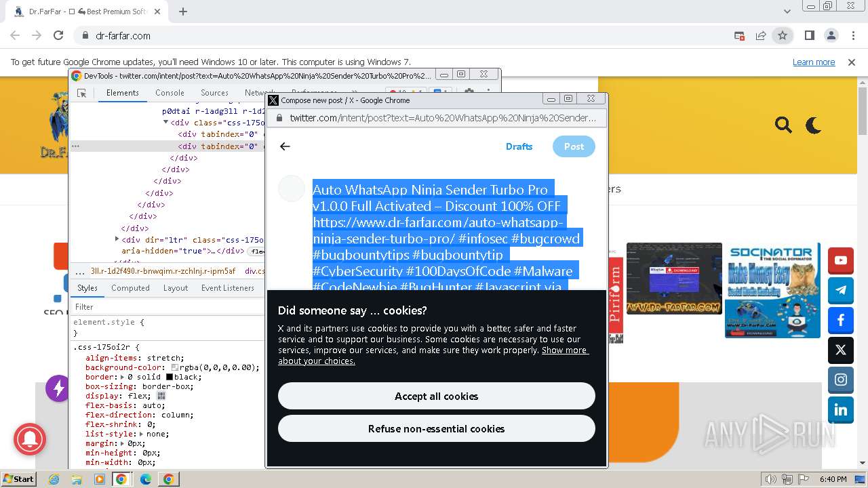Open the Event Listeners pane tab
The width and height of the screenshot is (868, 488).
(x=228, y=288)
